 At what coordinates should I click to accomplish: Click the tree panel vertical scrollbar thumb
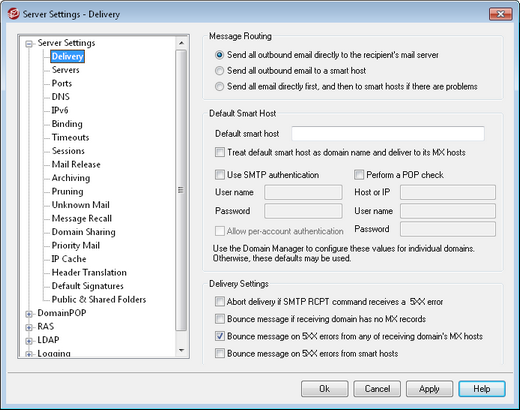pos(181,190)
